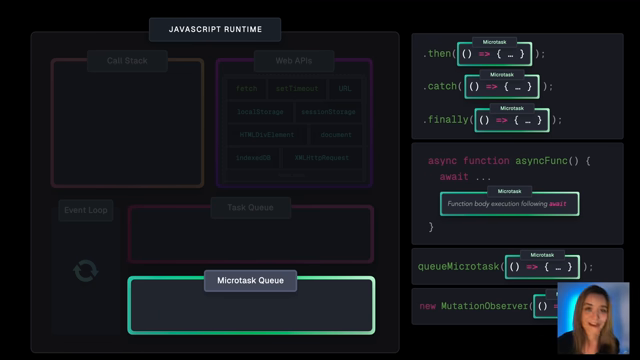Click the Call Stack label
The image size is (640, 360).
127,61
